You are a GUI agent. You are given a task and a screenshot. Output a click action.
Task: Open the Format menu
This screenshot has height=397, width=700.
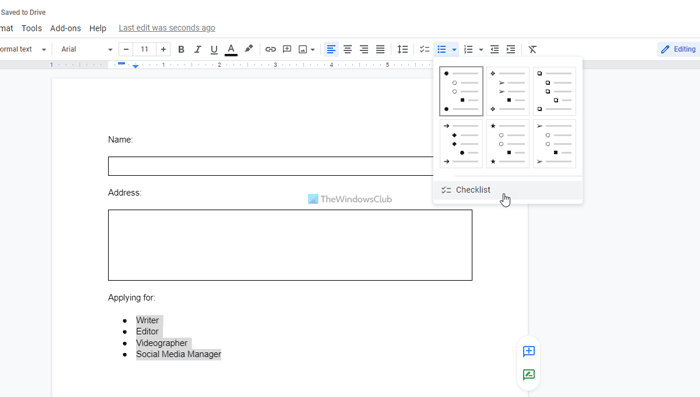point(6,28)
